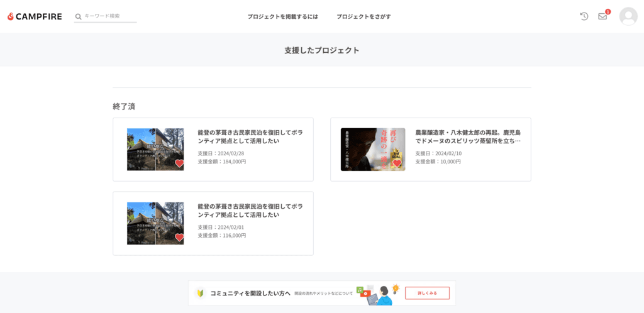Click the beginner leaf icon in banner

(200, 293)
